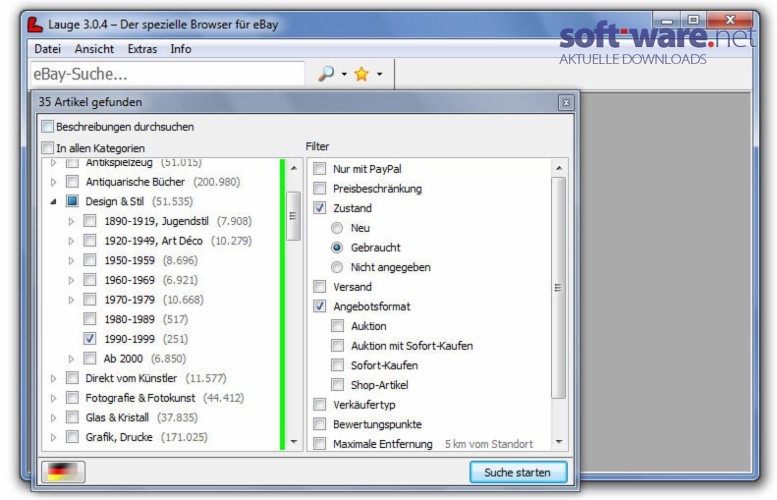Open the Ansicht menu

tap(94, 49)
